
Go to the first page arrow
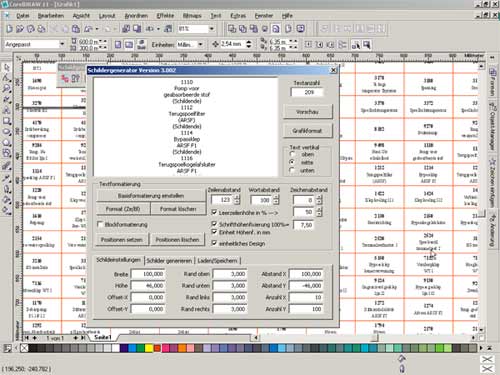tap(27, 338)
